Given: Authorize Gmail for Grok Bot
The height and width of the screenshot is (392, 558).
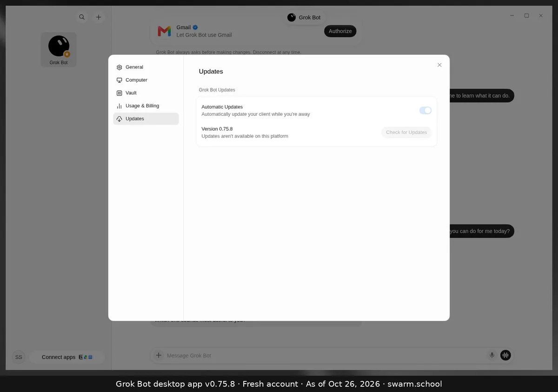Looking at the screenshot, I should coord(340,31).
